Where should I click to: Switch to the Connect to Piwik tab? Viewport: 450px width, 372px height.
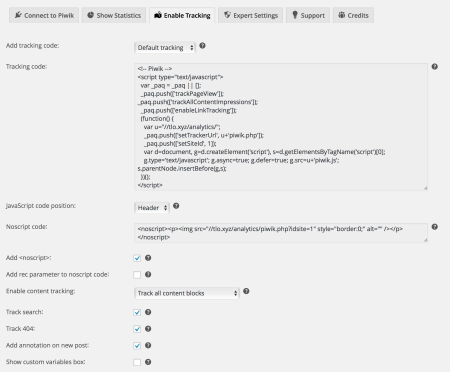click(44, 15)
